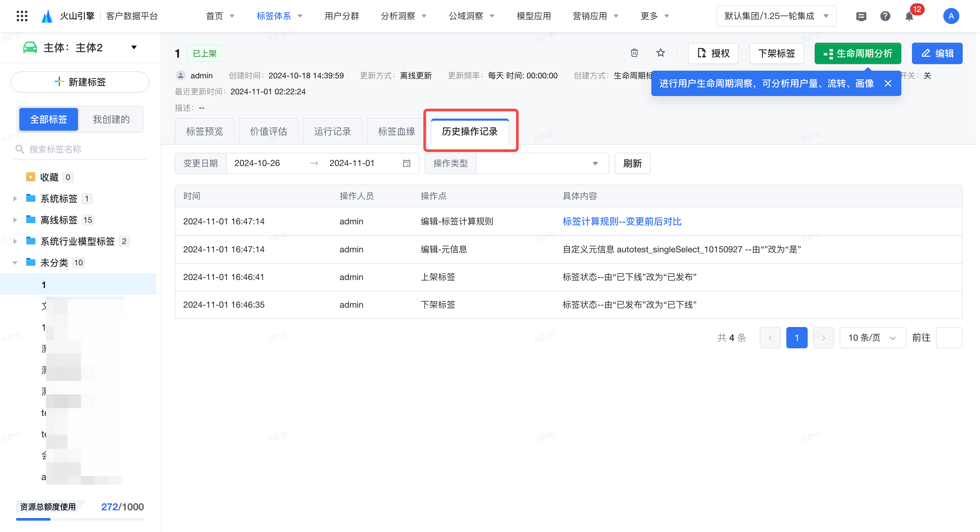Select page 1 in pagination

tap(797, 338)
